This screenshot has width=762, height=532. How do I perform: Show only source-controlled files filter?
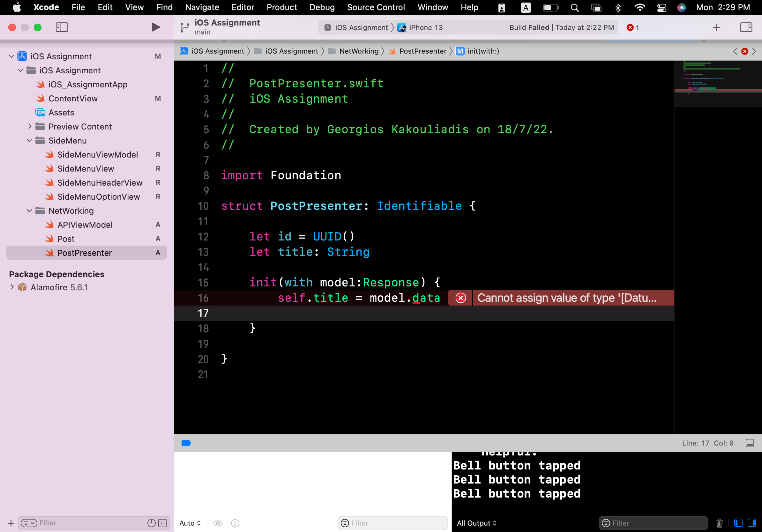(x=162, y=523)
